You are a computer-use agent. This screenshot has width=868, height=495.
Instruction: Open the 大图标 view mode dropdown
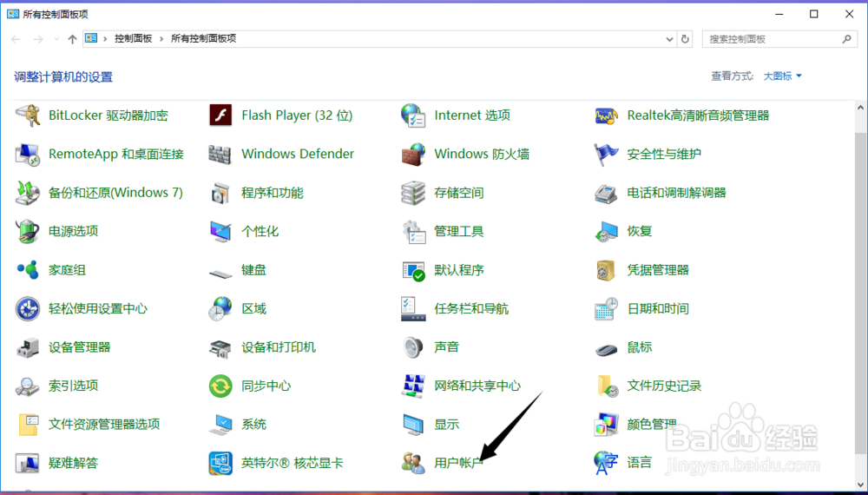783,76
